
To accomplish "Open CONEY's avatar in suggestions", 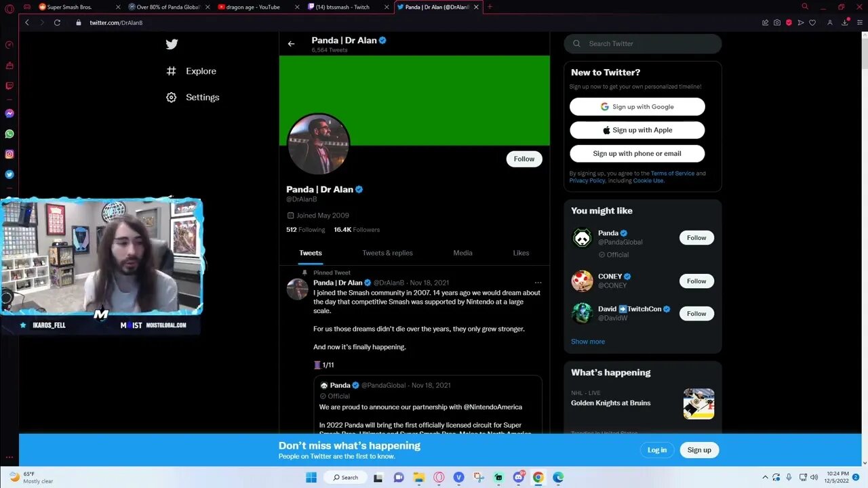I will (x=582, y=281).
